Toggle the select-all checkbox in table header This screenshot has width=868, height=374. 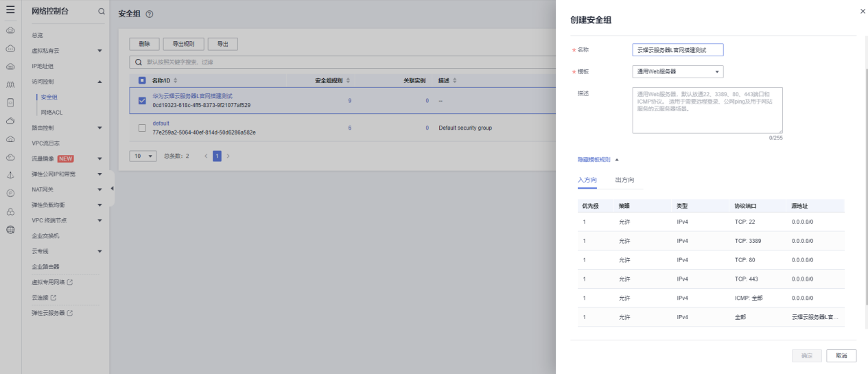[x=142, y=81]
